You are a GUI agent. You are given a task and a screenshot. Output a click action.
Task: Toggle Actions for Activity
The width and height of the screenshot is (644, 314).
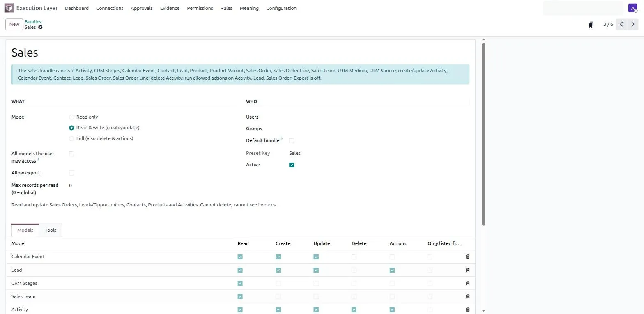point(392,310)
